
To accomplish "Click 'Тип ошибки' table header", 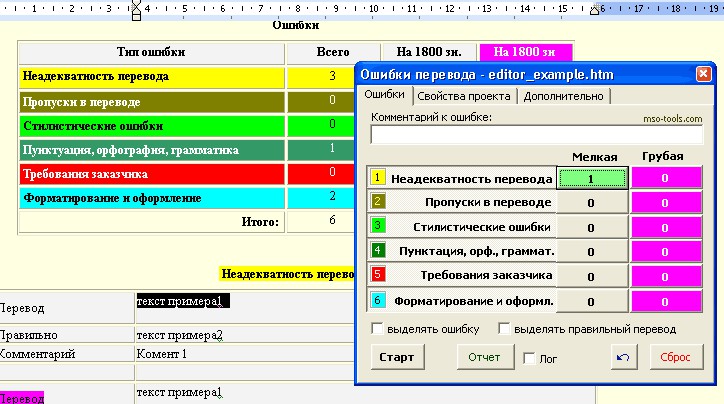I will tap(151, 52).
